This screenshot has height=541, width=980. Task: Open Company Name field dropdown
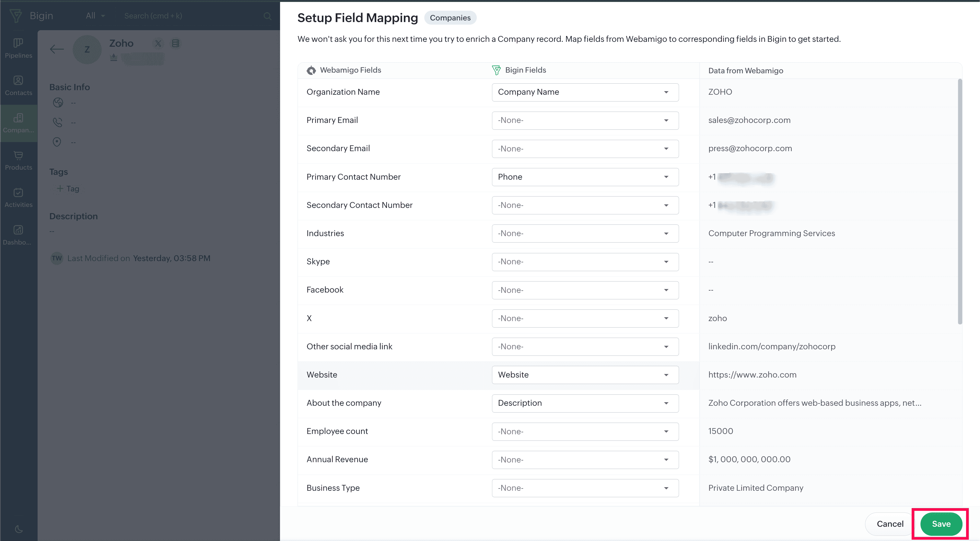tap(585, 92)
